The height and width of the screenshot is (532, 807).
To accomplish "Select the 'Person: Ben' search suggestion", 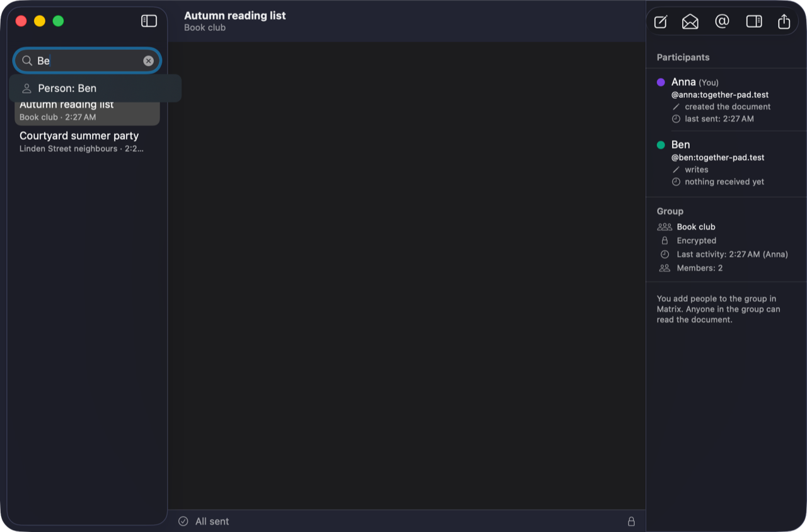I will point(95,88).
